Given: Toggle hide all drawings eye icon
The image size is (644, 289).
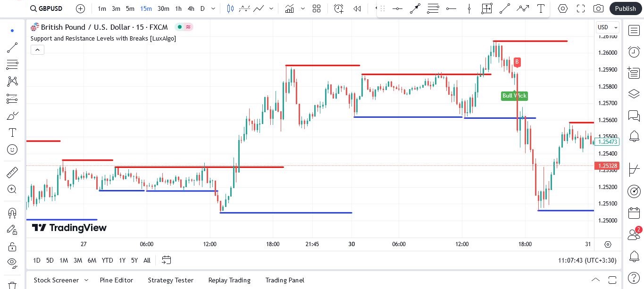Looking at the screenshot, I should point(12,263).
